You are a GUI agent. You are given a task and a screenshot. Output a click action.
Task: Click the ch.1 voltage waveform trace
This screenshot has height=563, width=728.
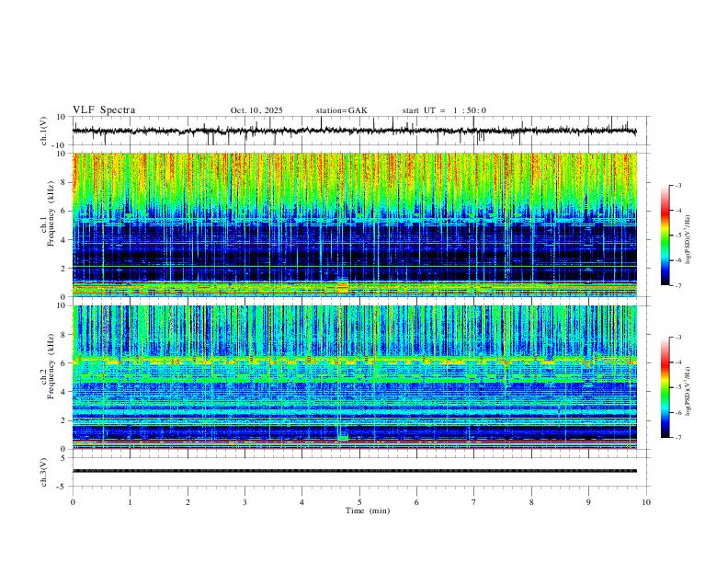354,131
